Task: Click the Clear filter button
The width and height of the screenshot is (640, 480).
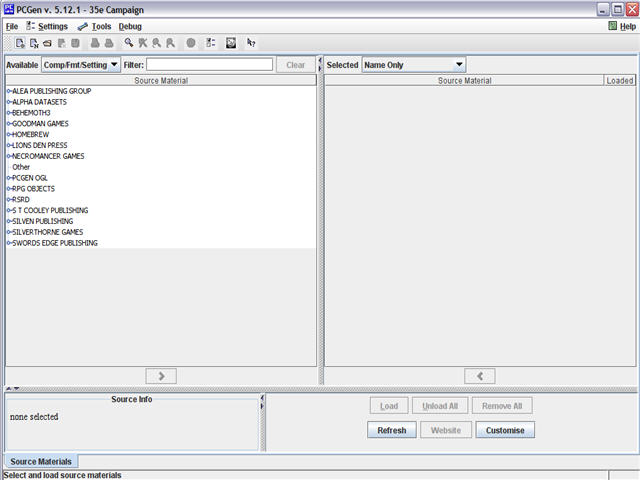Action: click(296, 65)
